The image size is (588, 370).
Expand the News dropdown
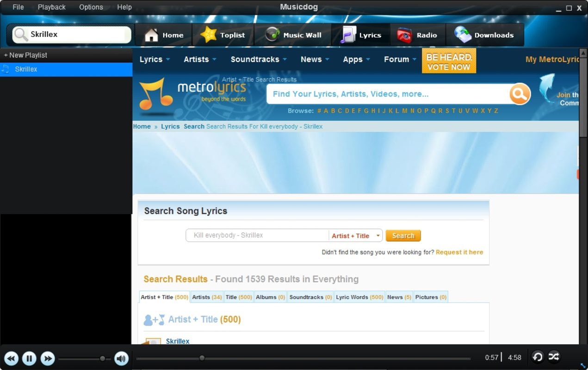pyautogui.click(x=315, y=59)
